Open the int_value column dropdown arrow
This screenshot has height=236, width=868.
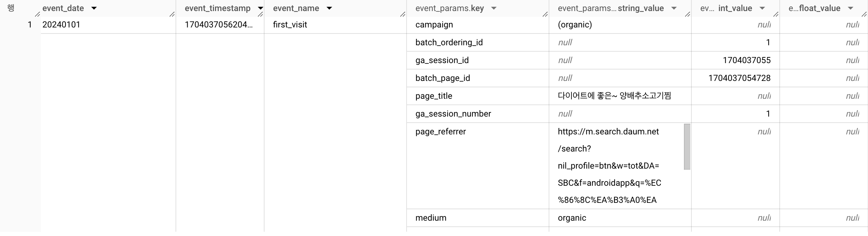[x=762, y=8]
